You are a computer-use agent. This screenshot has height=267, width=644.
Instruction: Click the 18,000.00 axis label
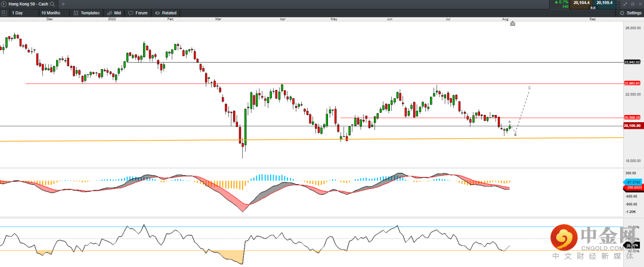pyautogui.click(x=633, y=160)
